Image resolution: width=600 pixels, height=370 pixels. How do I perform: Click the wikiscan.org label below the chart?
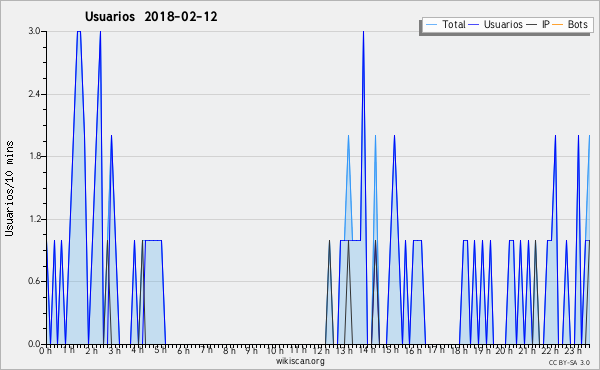point(300,361)
